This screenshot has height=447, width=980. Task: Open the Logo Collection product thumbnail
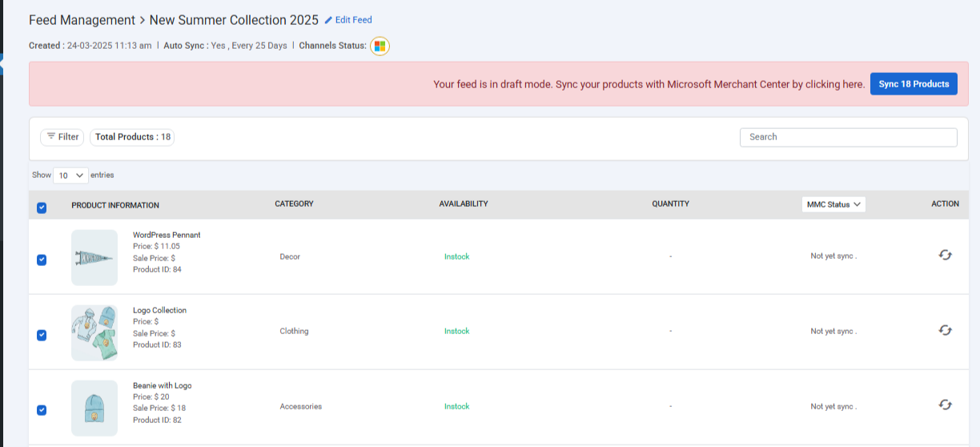tap(94, 332)
